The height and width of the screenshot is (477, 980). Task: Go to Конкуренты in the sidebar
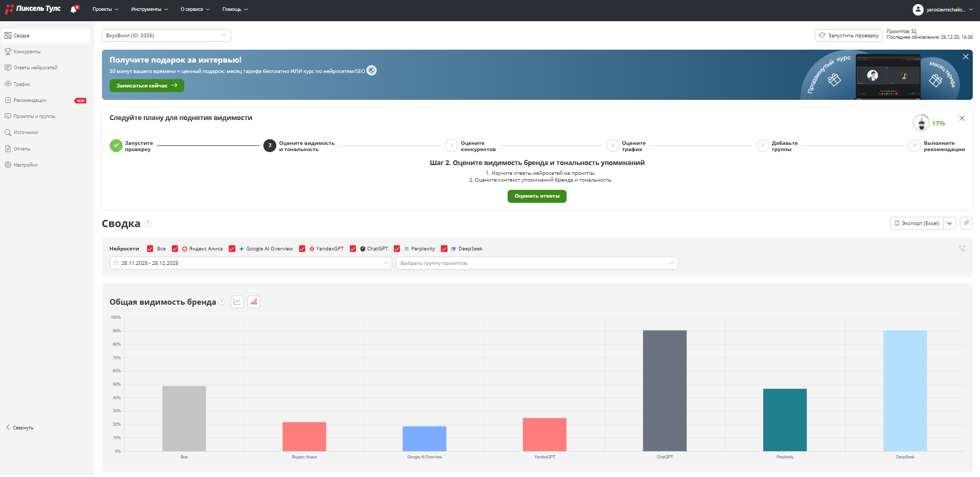tap(27, 52)
